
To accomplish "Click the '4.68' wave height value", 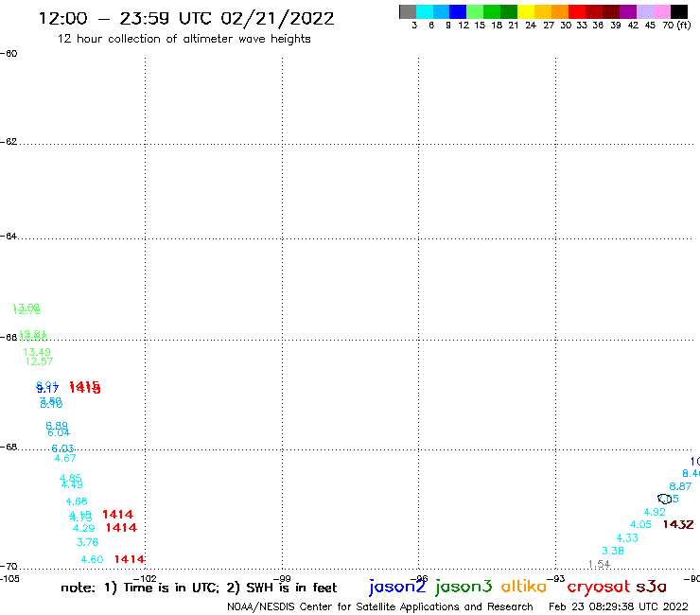I will pos(77,501).
